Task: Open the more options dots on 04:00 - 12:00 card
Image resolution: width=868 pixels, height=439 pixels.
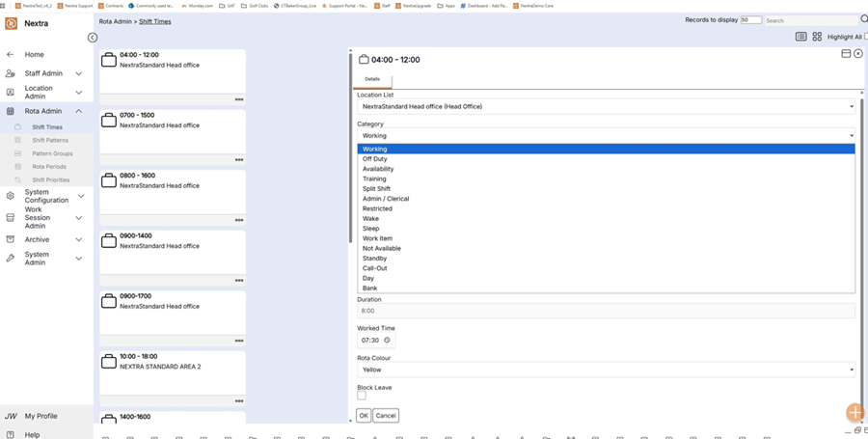Action: [239, 99]
